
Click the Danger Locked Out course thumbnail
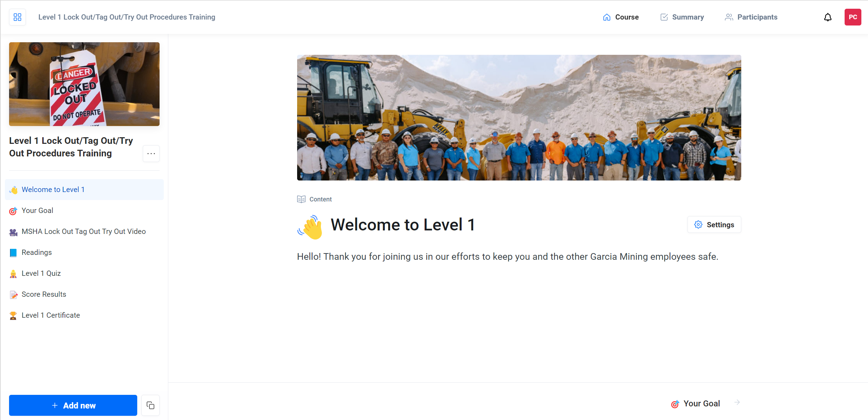click(84, 84)
